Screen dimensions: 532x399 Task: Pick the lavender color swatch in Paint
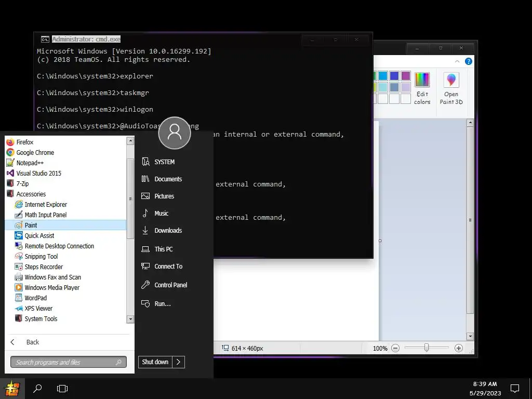[405, 87]
